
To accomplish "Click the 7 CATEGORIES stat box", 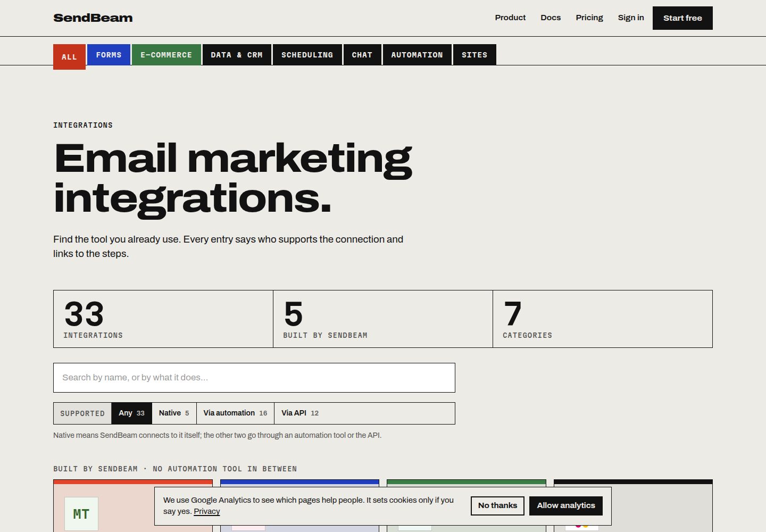I will tap(603, 319).
